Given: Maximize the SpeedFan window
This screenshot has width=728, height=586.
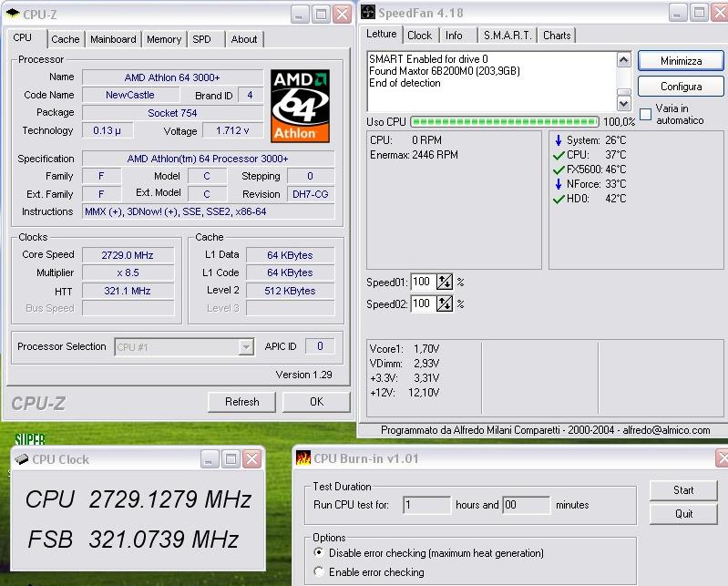Looking at the screenshot, I should point(699,13).
